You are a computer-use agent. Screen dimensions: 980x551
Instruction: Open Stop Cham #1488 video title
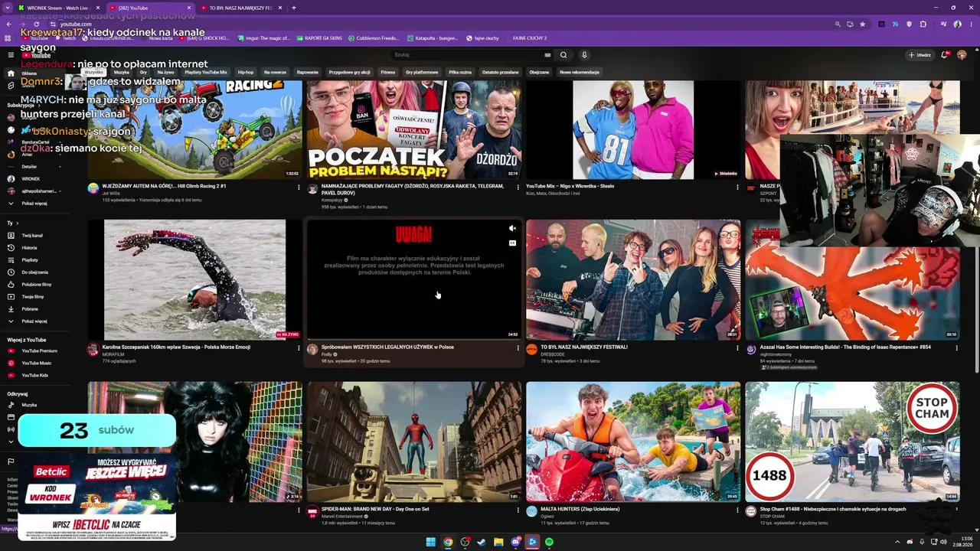[832, 509]
